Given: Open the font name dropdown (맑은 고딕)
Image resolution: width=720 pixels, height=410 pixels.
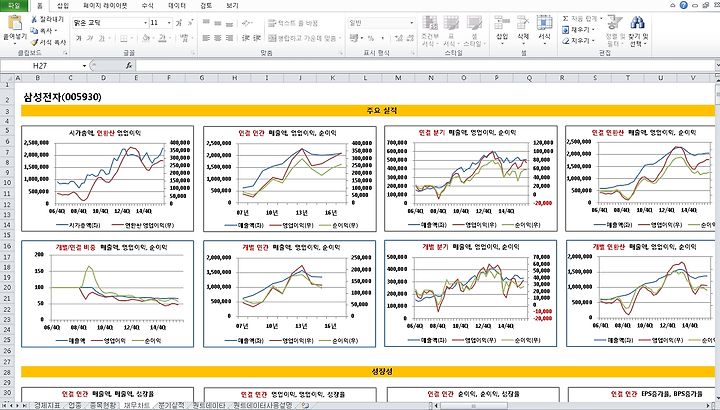Looking at the screenshot, I should 146,22.
